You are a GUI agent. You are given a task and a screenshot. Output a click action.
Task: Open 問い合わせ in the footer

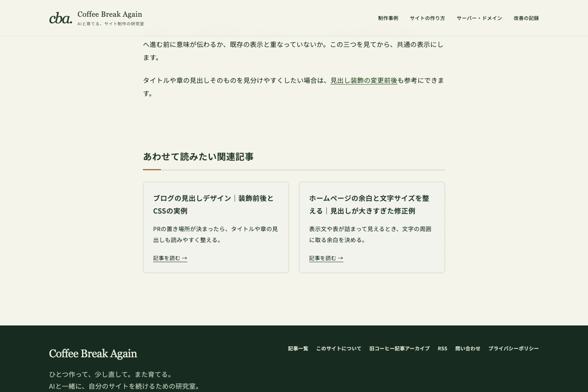coord(468,348)
